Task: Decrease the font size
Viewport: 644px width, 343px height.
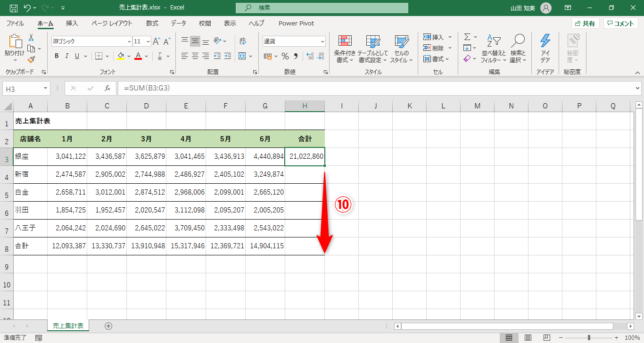Action: tap(168, 41)
